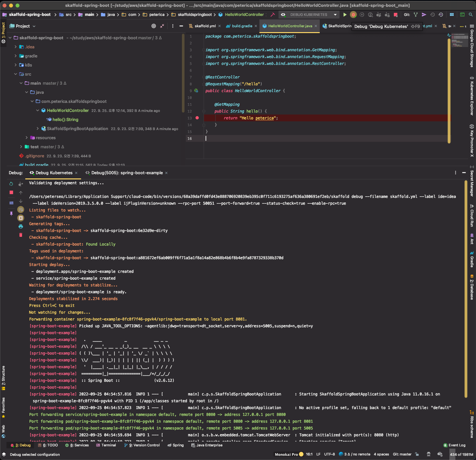Hide the Project tool window
The width and height of the screenshot is (476, 460).
coord(181,26)
